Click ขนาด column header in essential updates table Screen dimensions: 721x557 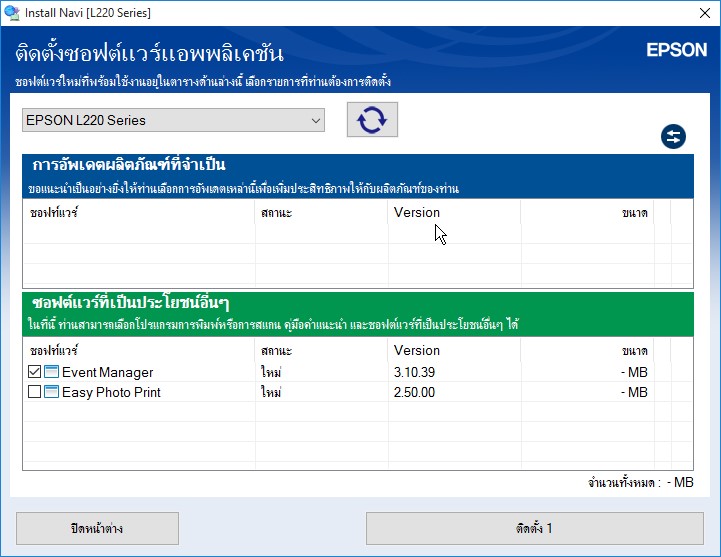click(635, 213)
